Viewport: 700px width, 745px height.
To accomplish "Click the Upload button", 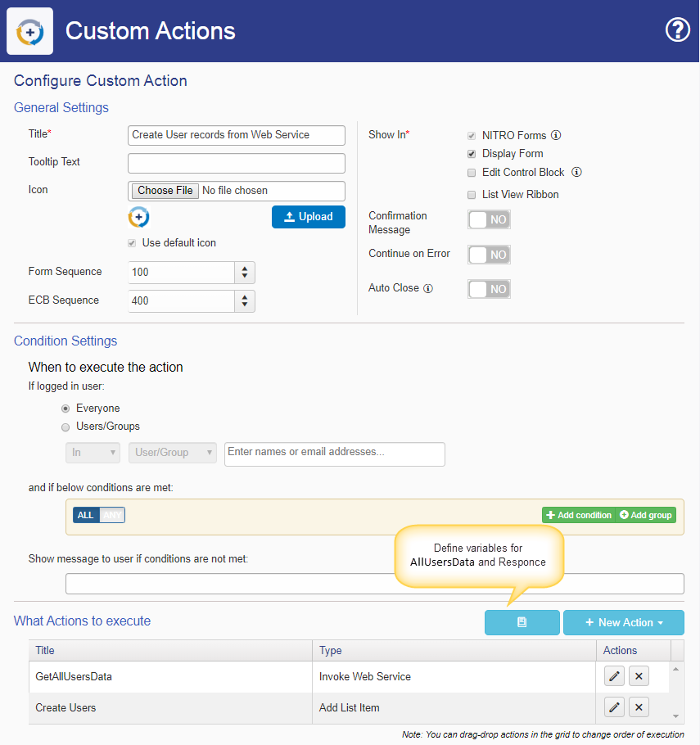I will click(x=309, y=217).
